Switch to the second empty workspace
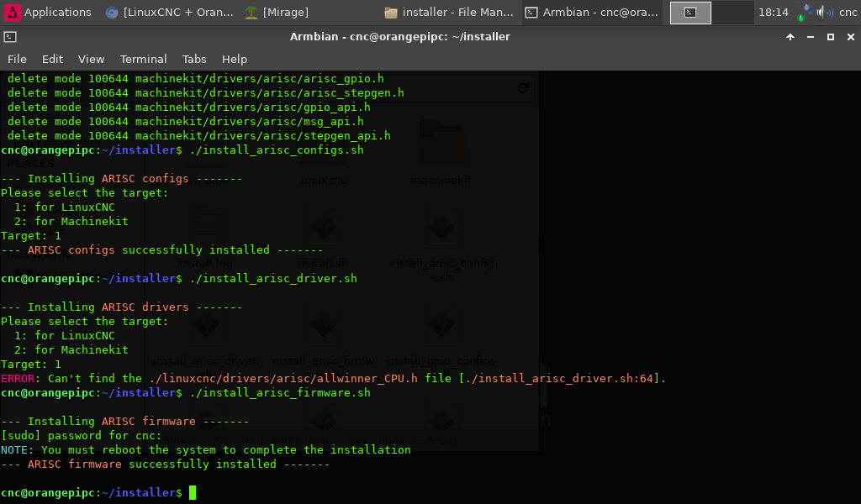Screen dimensions: 861x504 732,13
